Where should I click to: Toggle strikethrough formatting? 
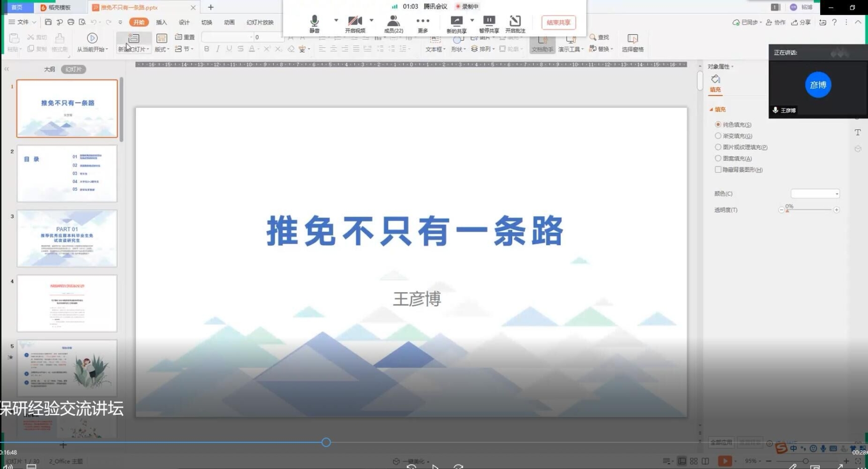[x=241, y=49]
